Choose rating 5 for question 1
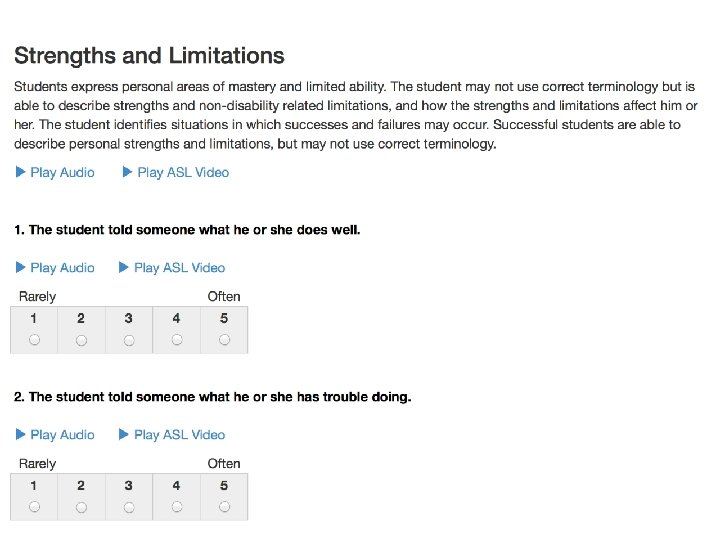720x540 pixels. click(224, 340)
